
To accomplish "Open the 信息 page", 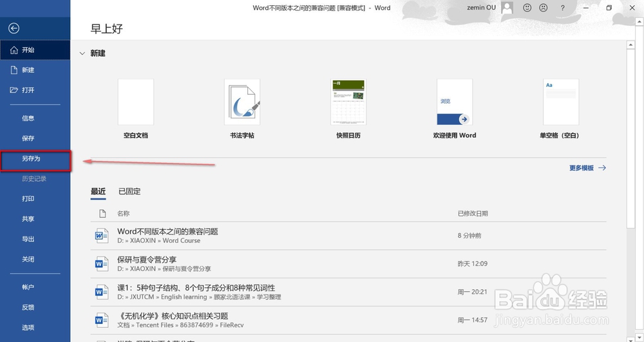I will pyautogui.click(x=35, y=119).
